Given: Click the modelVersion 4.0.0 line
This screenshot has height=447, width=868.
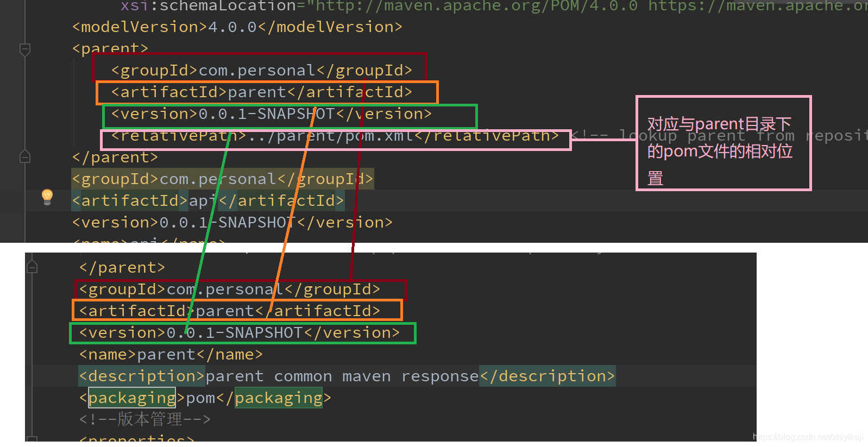Looking at the screenshot, I should tap(237, 27).
